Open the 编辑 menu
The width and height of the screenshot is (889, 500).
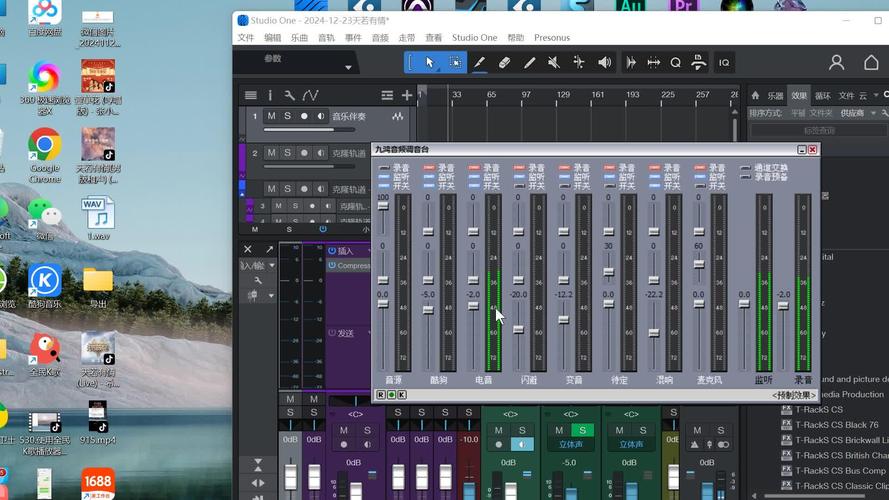pyautogui.click(x=273, y=37)
